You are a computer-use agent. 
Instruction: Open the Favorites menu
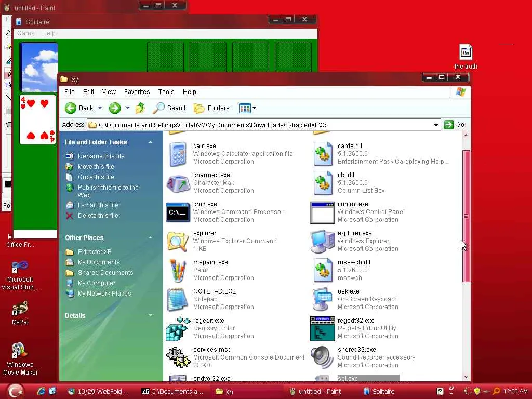[137, 91]
